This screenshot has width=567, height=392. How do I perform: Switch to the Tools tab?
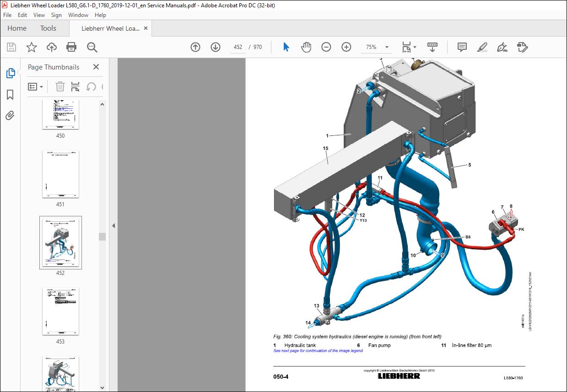click(x=48, y=28)
